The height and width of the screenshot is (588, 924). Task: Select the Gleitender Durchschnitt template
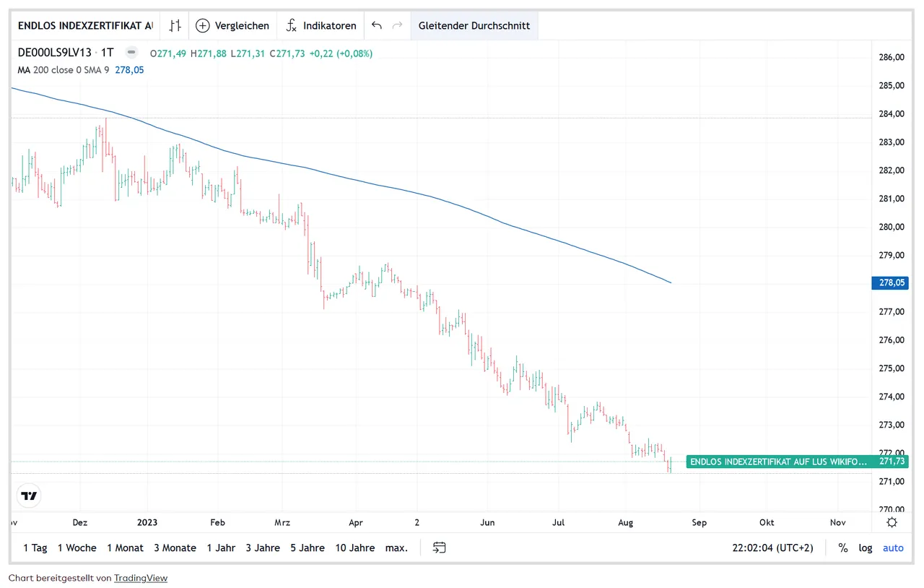[474, 25]
